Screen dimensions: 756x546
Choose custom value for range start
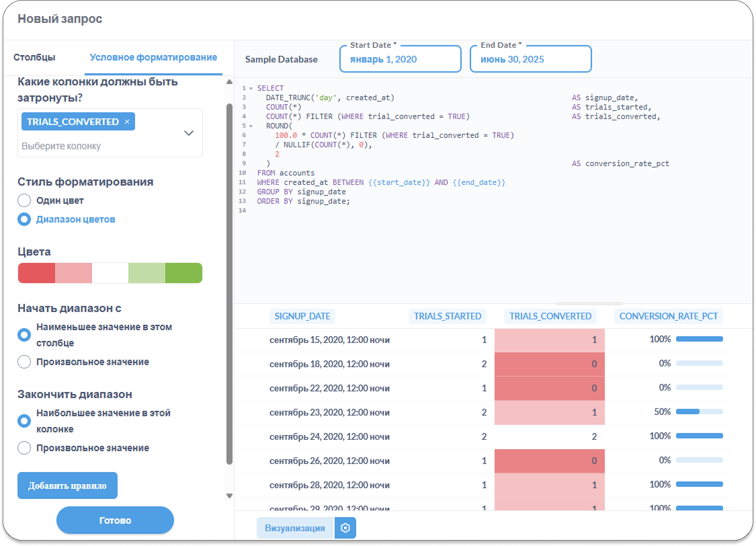tap(24, 362)
